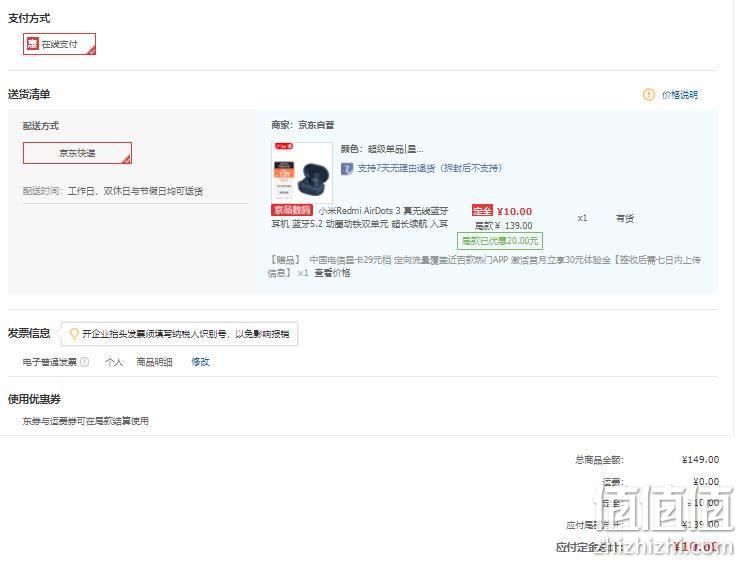The image size is (743, 564).
Task: Click the 支持7天无理由退货 text
Action: pyautogui.click(x=430, y=168)
